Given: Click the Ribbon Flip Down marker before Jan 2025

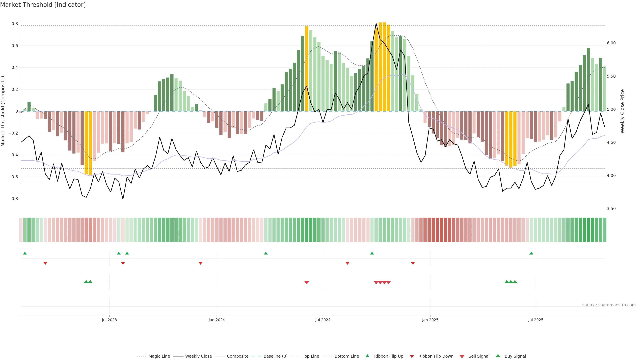Looking at the screenshot, I should click(413, 263).
